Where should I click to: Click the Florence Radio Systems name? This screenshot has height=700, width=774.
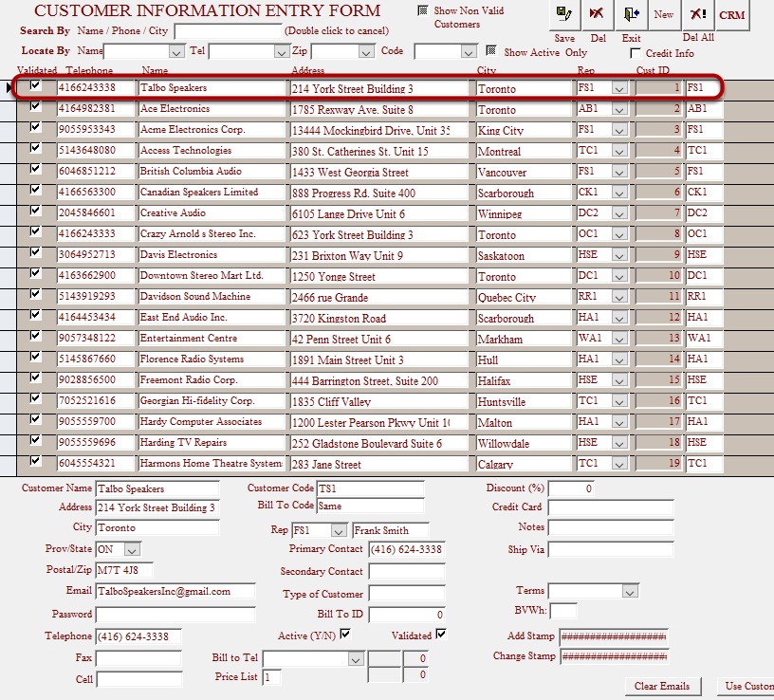click(212, 359)
